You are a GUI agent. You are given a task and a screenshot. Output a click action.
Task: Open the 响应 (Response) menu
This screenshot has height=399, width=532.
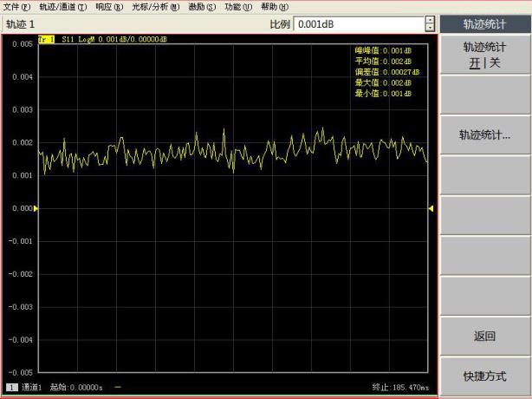tap(109, 7)
